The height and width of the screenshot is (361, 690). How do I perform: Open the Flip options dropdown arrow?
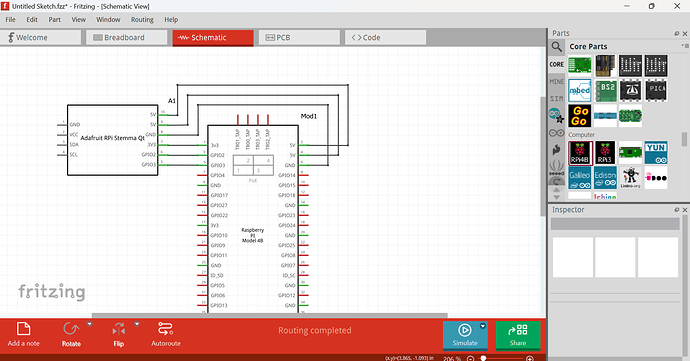pyautogui.click(x=137, y=324)
